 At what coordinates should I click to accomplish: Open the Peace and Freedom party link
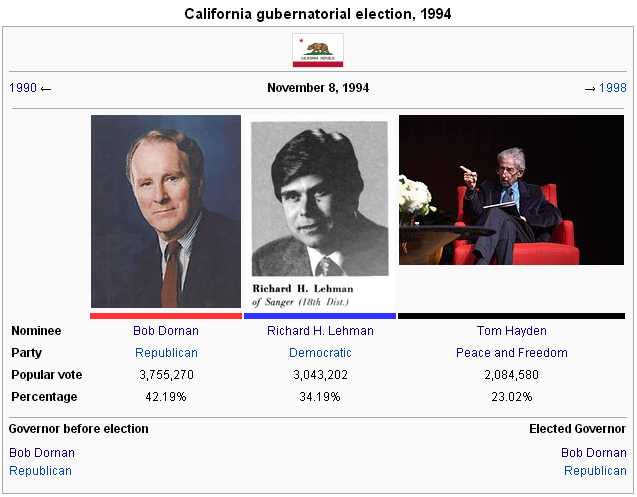tap(511, 353)
